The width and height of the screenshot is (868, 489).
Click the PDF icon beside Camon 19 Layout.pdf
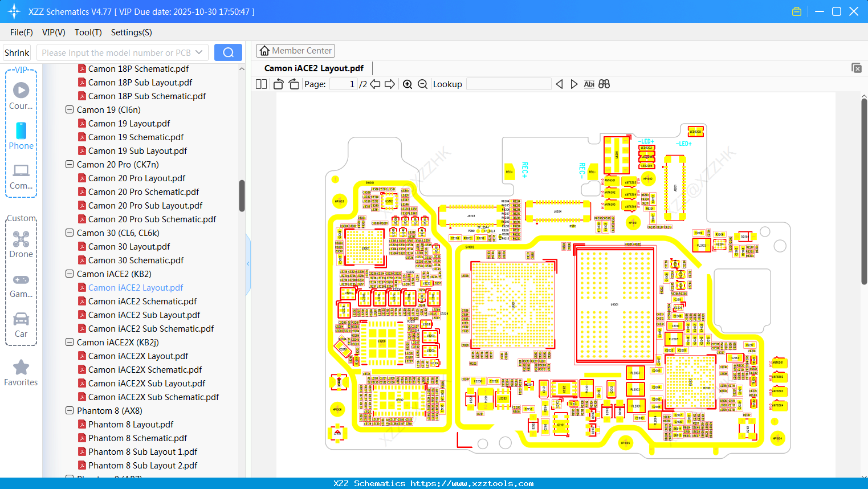82,123
